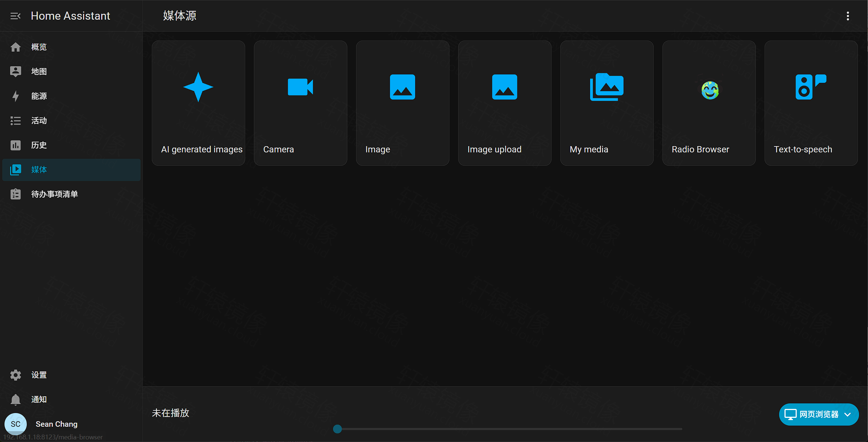Click the 未在播放 status text
The image size is (868, 442).
(x=171, y=413)
